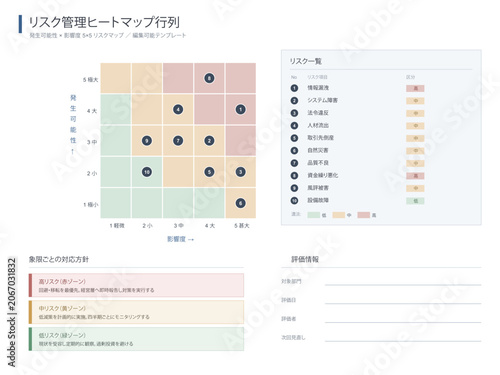Click the 情報漏洩 risk item text

coord(318,88)
